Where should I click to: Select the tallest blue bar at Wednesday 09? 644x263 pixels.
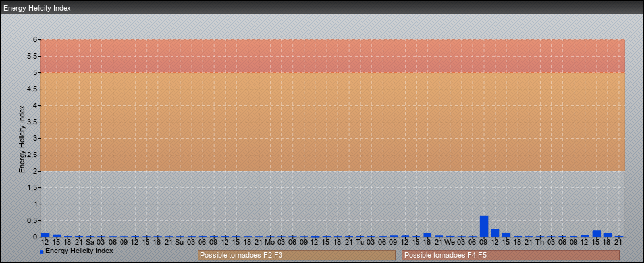coord(484,226)
